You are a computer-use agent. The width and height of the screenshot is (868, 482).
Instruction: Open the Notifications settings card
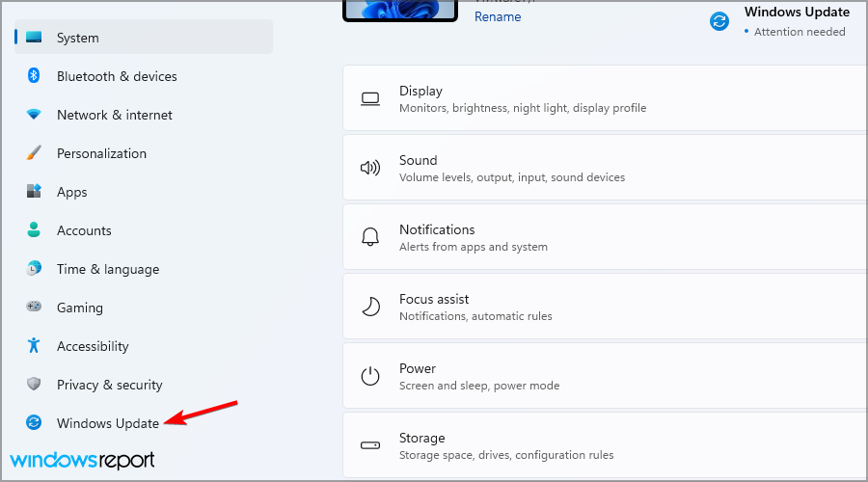[605, 237]
